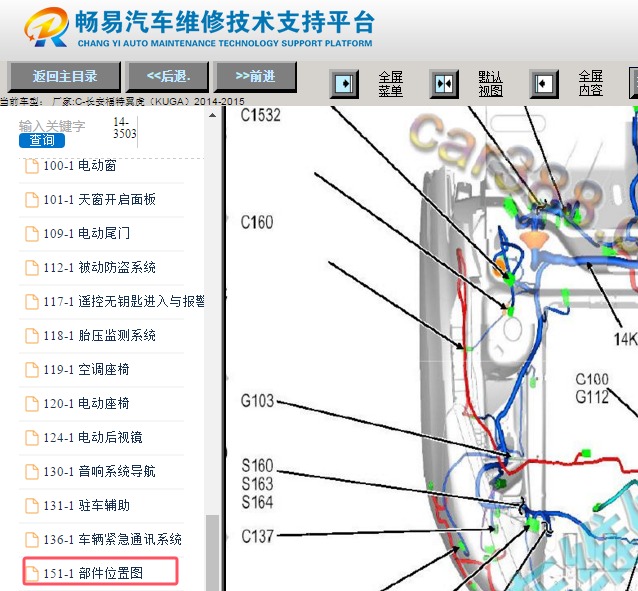The image size is (638, 591).
Task: Click the document icon beside 136-1 车辆紧急通讯系统
Action: (x=32, y=540)
